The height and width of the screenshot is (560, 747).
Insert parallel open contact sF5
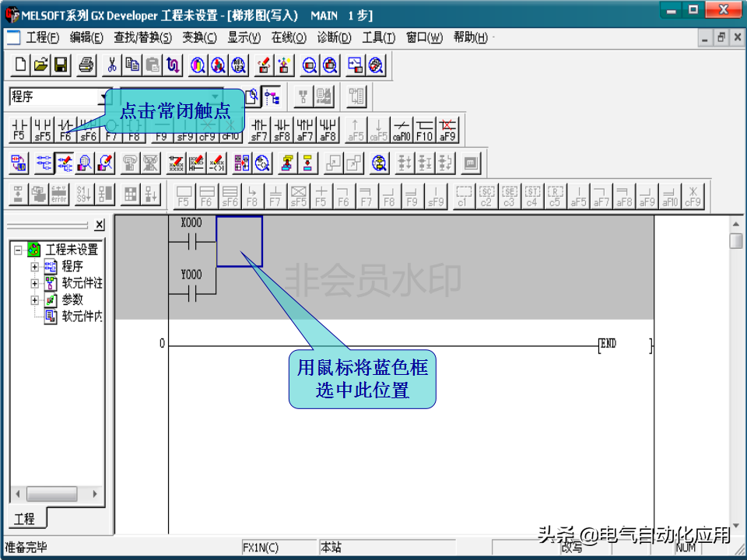click(x=42, y=130)
